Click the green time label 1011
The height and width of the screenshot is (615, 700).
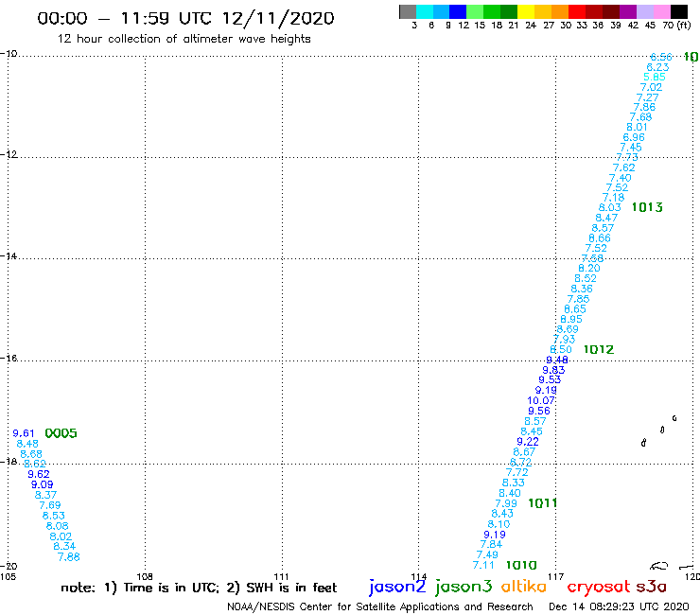point(542,503)
